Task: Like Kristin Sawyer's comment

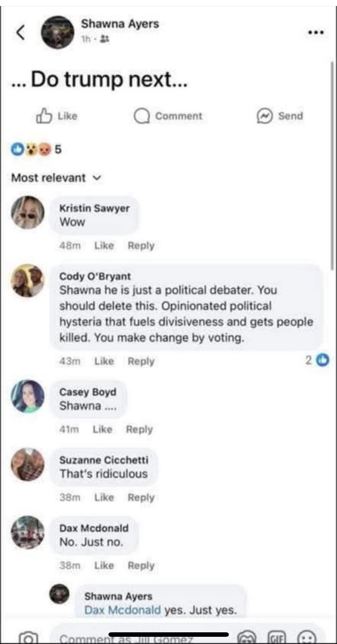Action: 104,246
